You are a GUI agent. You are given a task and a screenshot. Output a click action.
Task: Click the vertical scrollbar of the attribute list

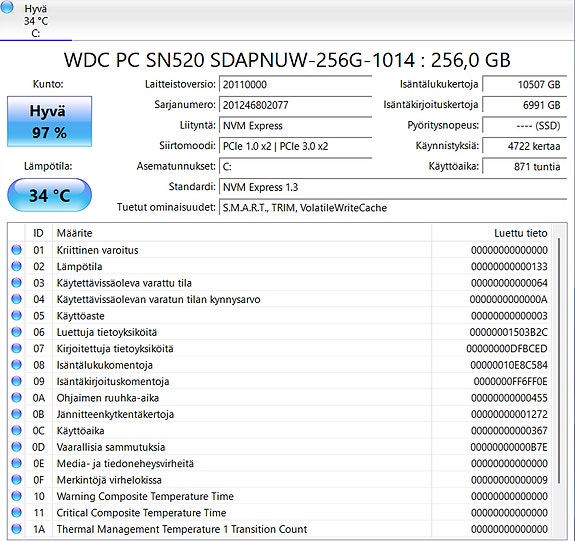coord(559,361)
